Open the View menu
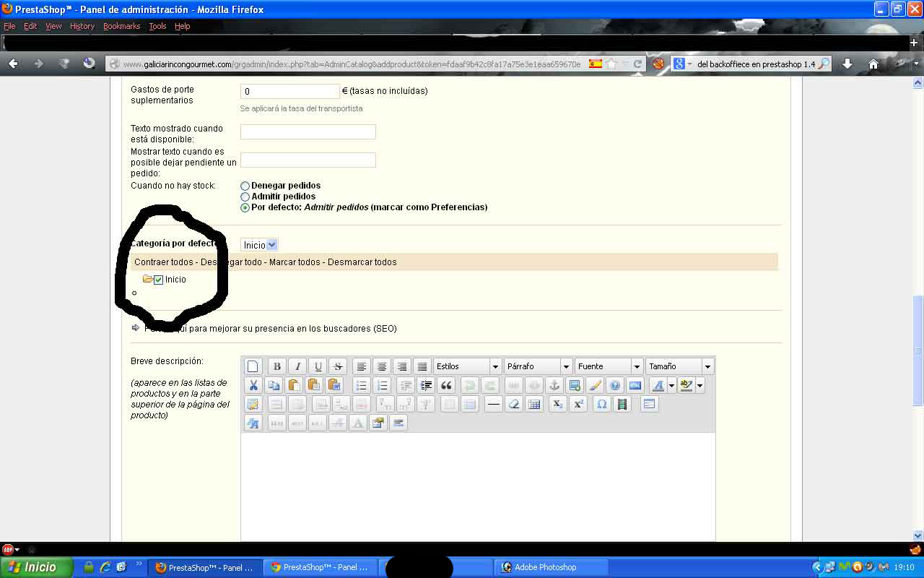This screenshot has height=578, width=924. [53, 26]
